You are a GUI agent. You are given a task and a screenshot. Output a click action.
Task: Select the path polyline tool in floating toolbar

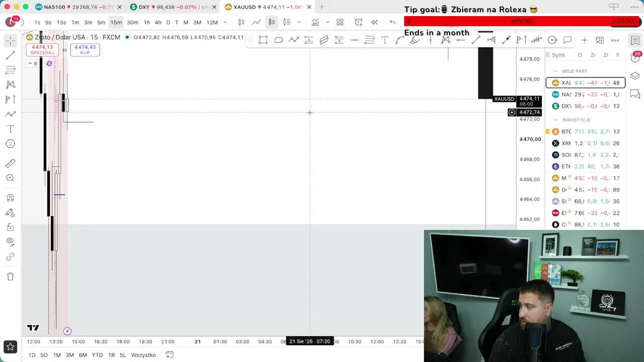tap(294, 40)
